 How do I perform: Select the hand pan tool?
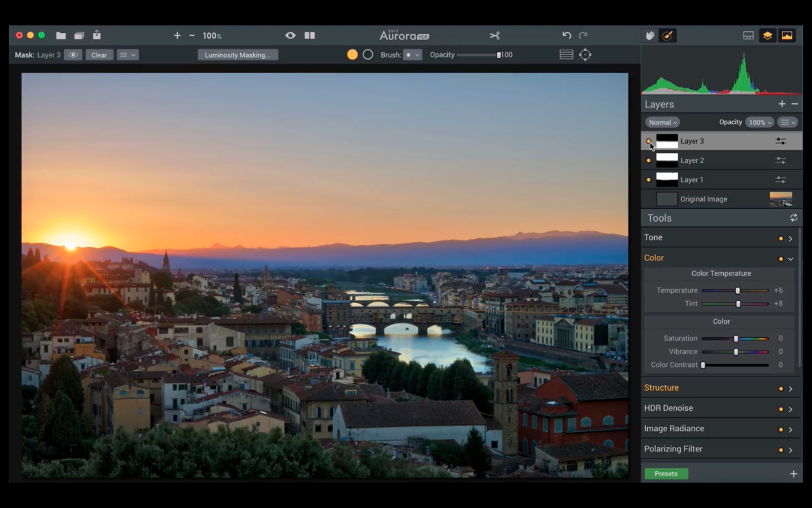[x=650, y=36]
